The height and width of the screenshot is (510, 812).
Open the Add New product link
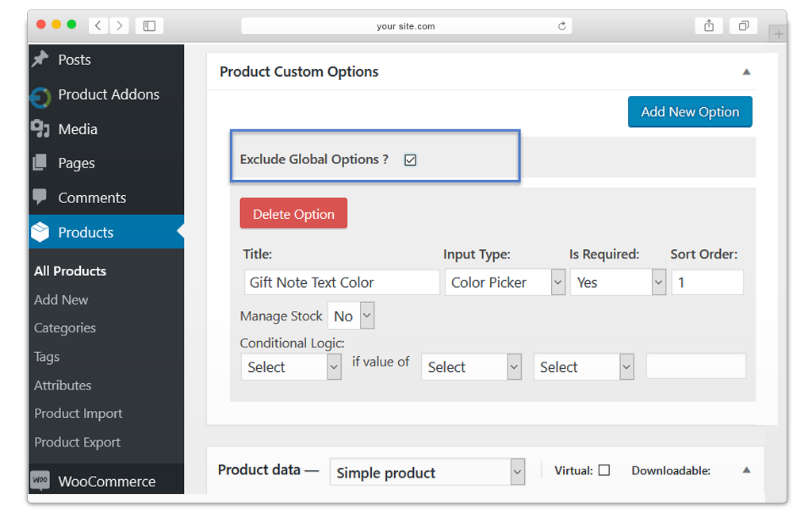pyautogui.click(x=61, y=300)
